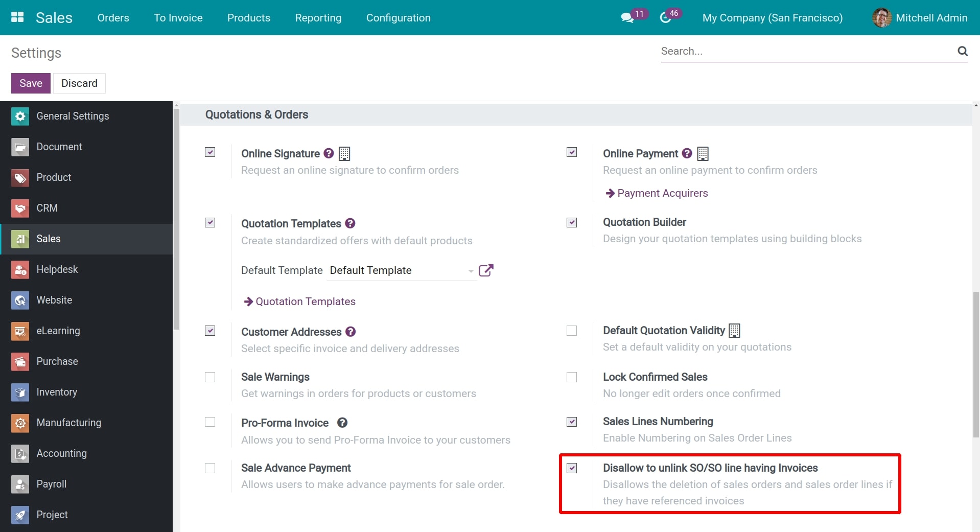980x532 pixels.
Task: Click the Save button
Action: coord(31,83)
